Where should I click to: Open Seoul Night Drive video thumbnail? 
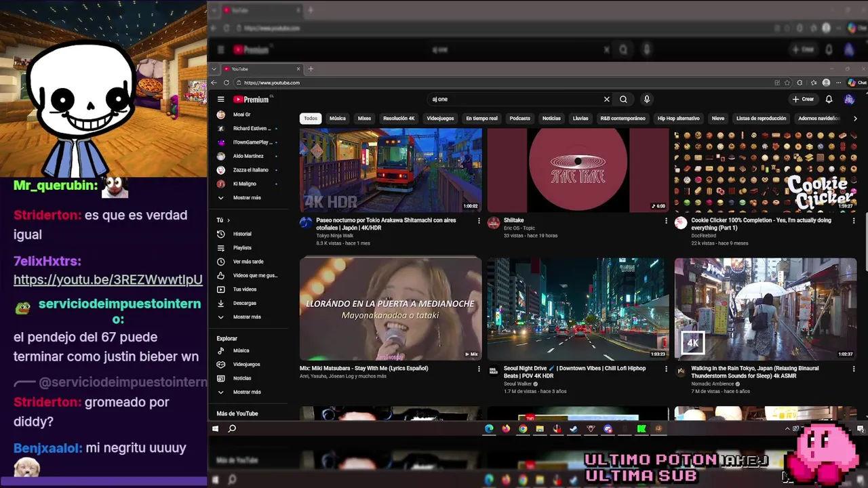tap(578, 309)
